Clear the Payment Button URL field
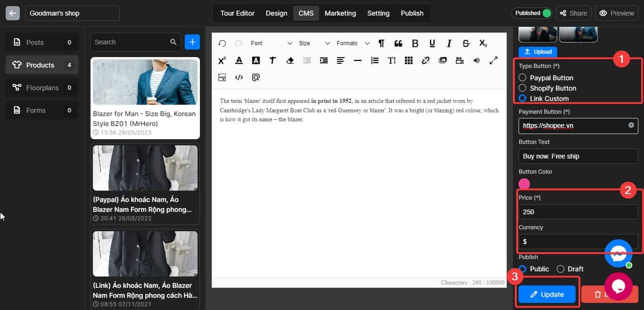This screenshot has height=310, width=644. (x=631, y=125)
